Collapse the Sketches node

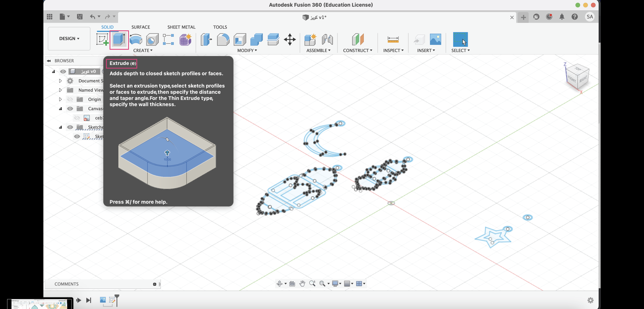click(60, 127)
